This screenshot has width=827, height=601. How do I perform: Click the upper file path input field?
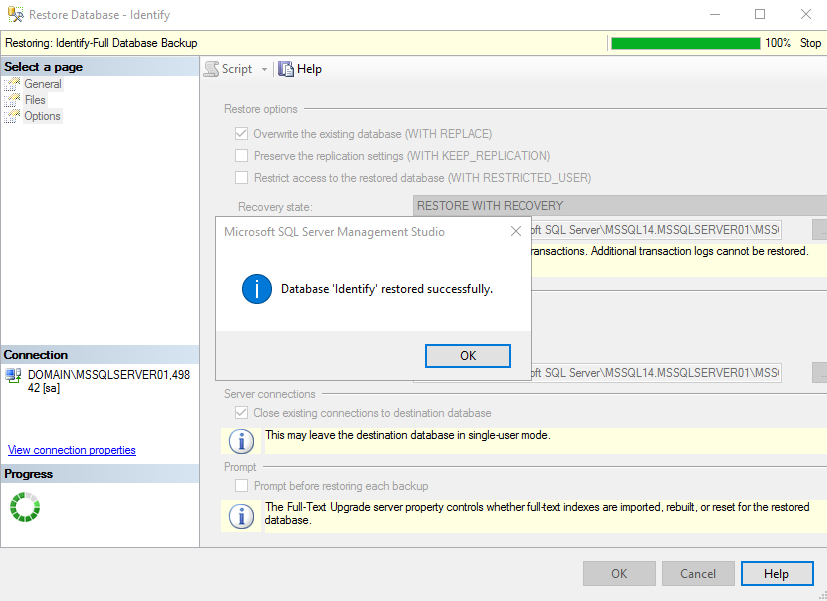[656, 230]
